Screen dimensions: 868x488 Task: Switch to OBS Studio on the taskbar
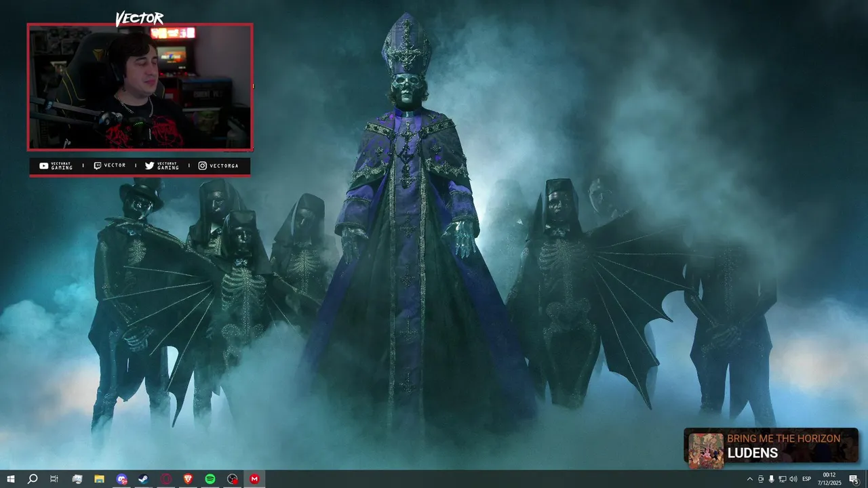[x=233, y=479]
